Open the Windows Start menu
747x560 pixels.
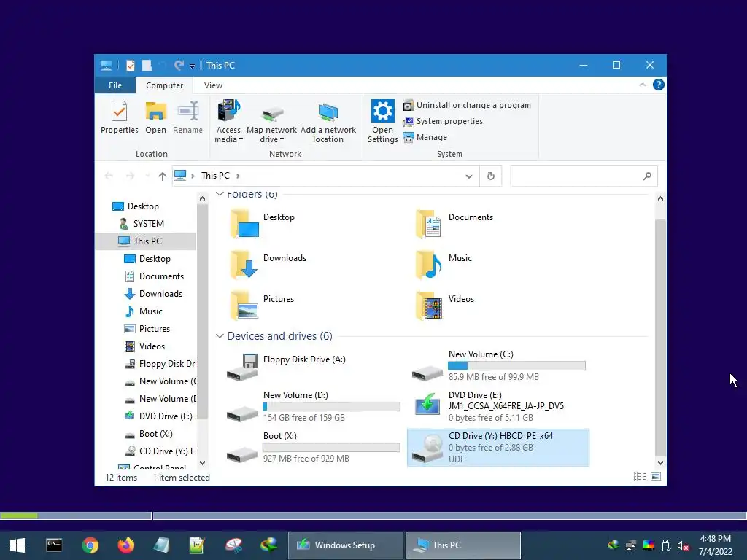coord(18,545)
